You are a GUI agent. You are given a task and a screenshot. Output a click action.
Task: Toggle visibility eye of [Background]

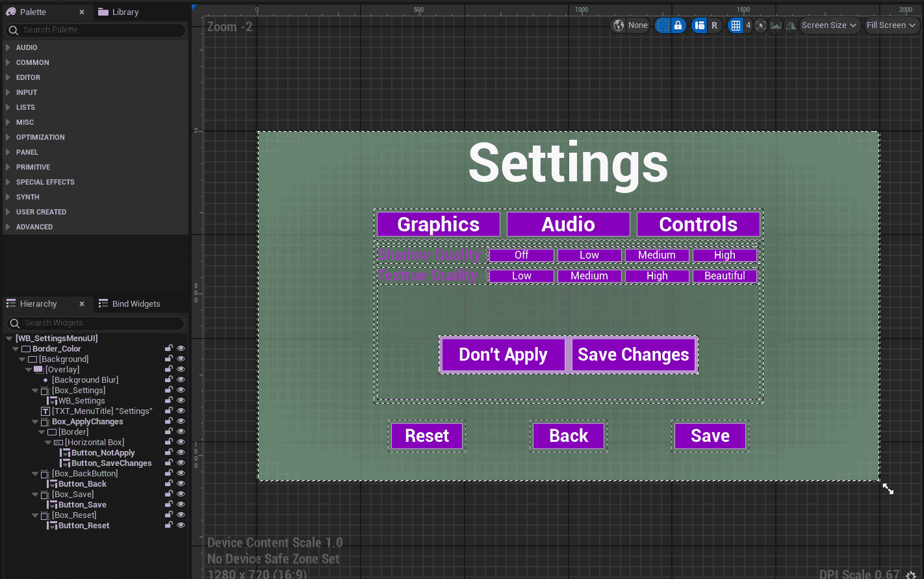(x=181, y=359)
